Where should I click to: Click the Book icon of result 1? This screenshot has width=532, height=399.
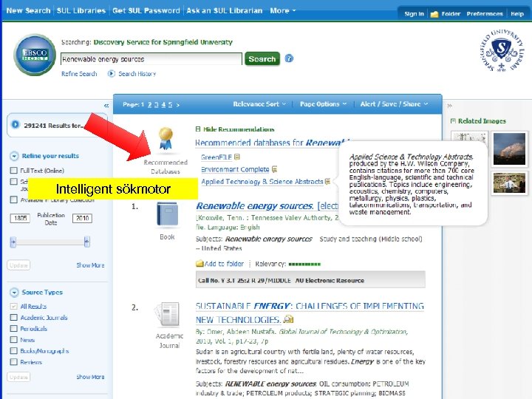(x=167, y=214)
